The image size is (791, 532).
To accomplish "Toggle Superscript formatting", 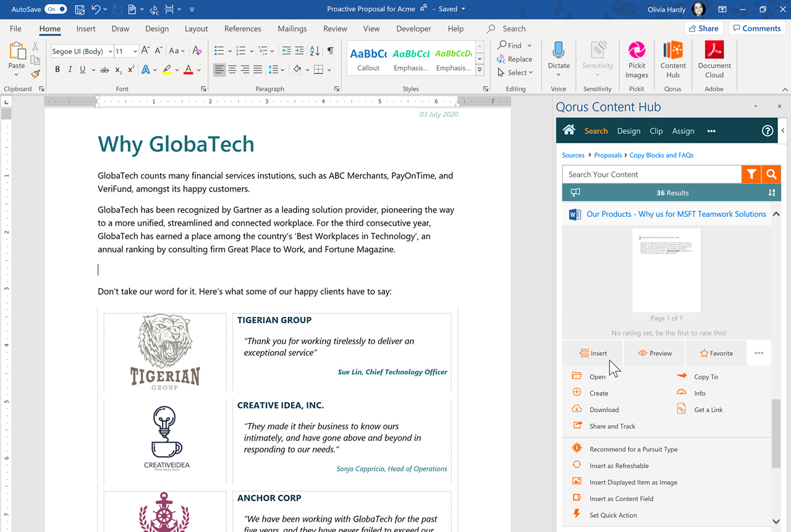I will point(131,70).
